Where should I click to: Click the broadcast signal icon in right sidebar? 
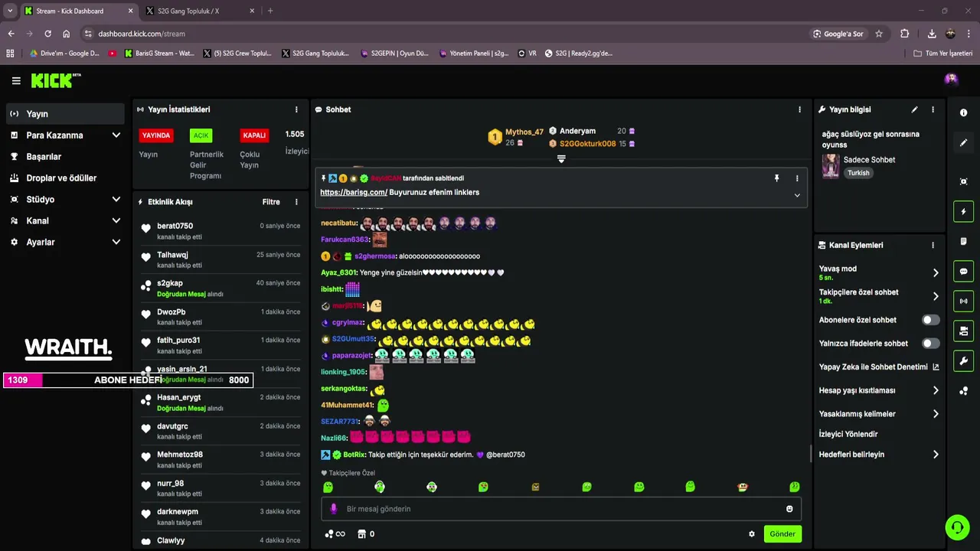click(x=963, y=301)
